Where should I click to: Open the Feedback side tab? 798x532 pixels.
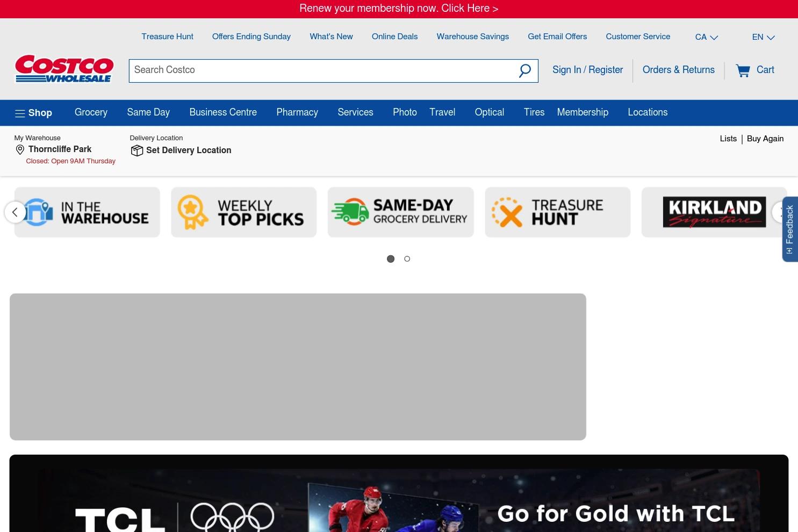[x=790, y=229]
